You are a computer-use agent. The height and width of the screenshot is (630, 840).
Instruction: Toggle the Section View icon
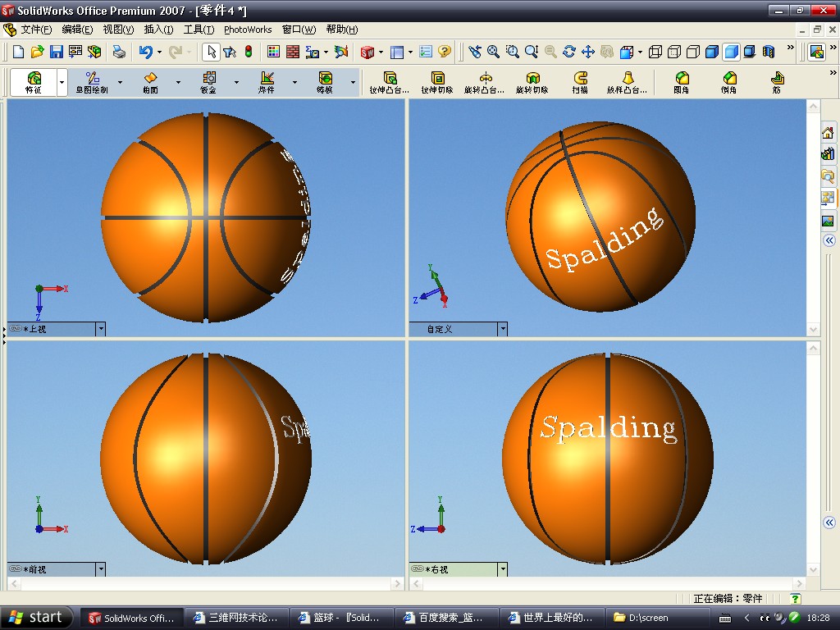[x=769, y=52]
